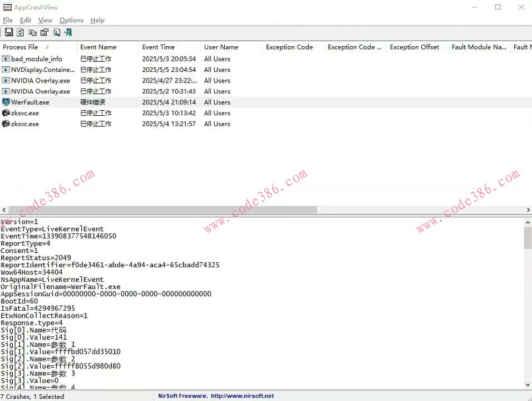Open the View menu
The image size is (532, 401).
tap(45, 21)
